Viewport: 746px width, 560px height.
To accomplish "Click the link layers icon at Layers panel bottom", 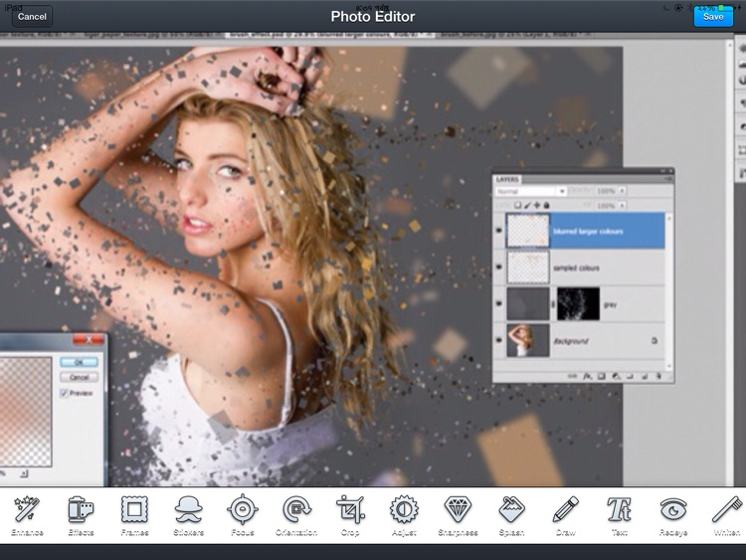I will pos(572,376).
